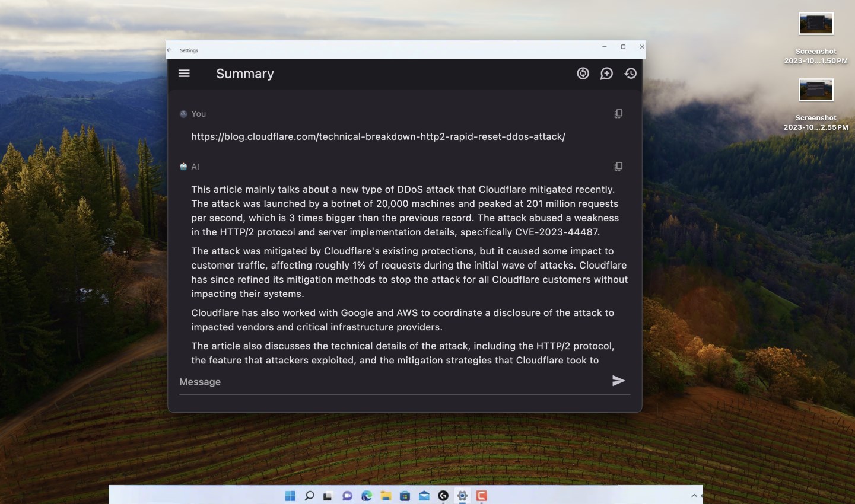Select Screenshot 2023-10...2.55 PM desktop file
This screenshot has width=855, height=504.
pos(816,105)
